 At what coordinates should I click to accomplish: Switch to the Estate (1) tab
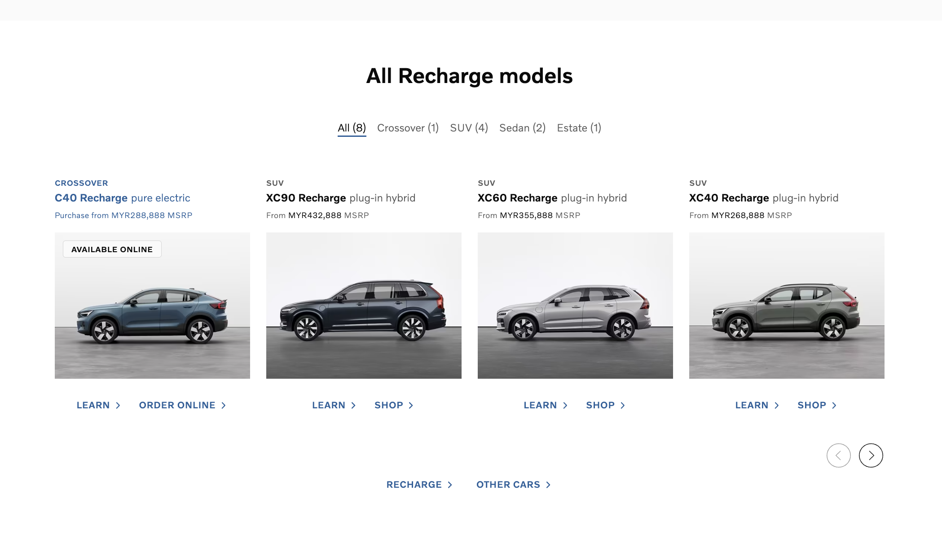[x=579, y=128]
